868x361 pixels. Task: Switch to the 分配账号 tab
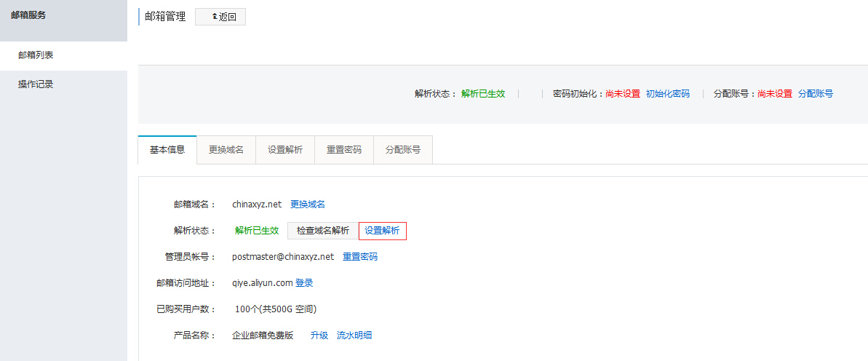click(403, 150)
